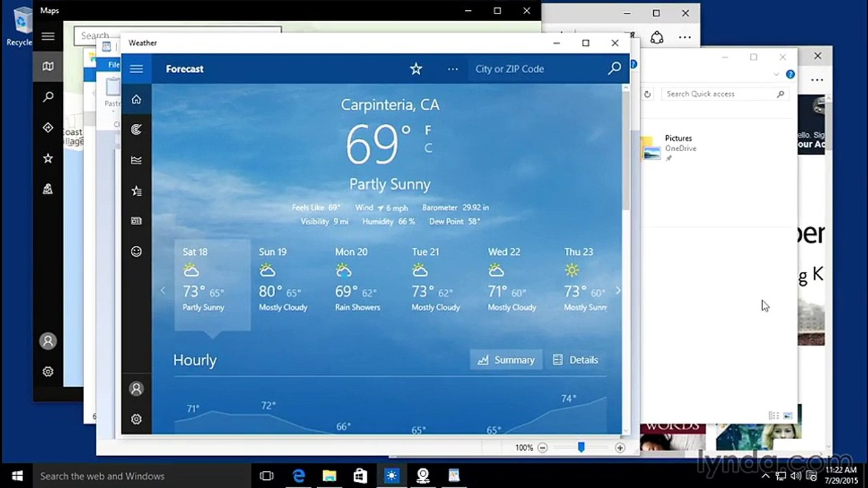Viewport: 868px width, 488px height.
Task: Open the Maps hamburger menu
Action: coord(47,37)
